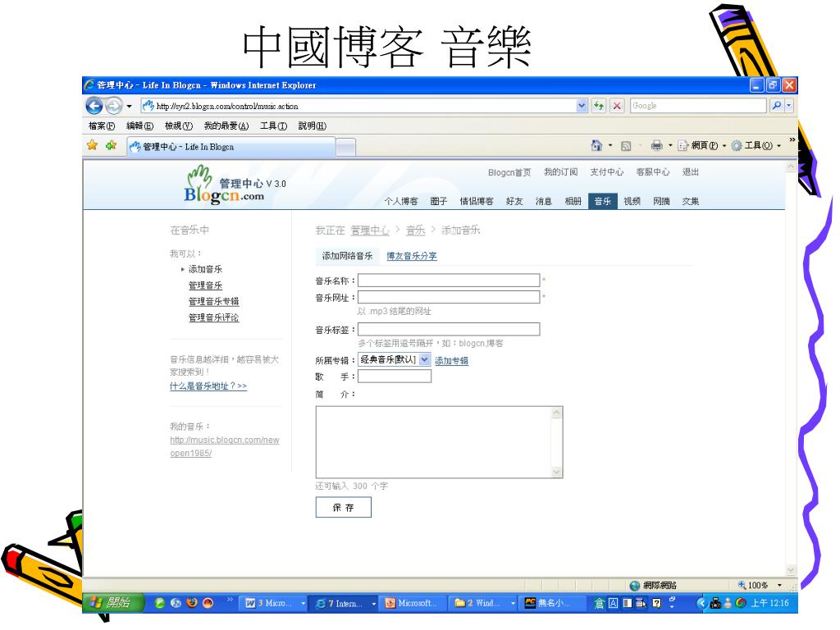This screenshot has height=630, width=840.
Task: Go to Blogcn首页 link
Action: (509, 172)
